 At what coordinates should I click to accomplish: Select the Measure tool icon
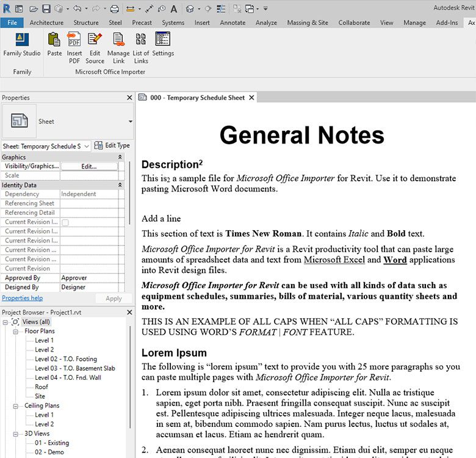[130, 9]
